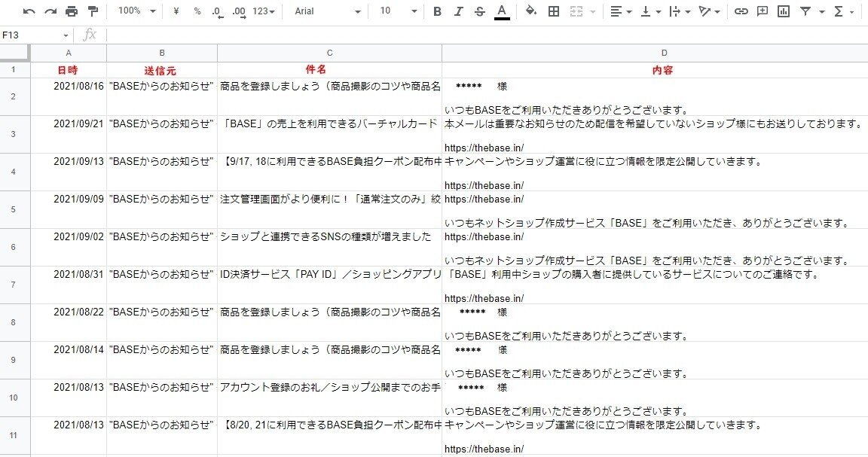Insert a comment
This screenshot has height=457, width=868.
pos(761,11)
